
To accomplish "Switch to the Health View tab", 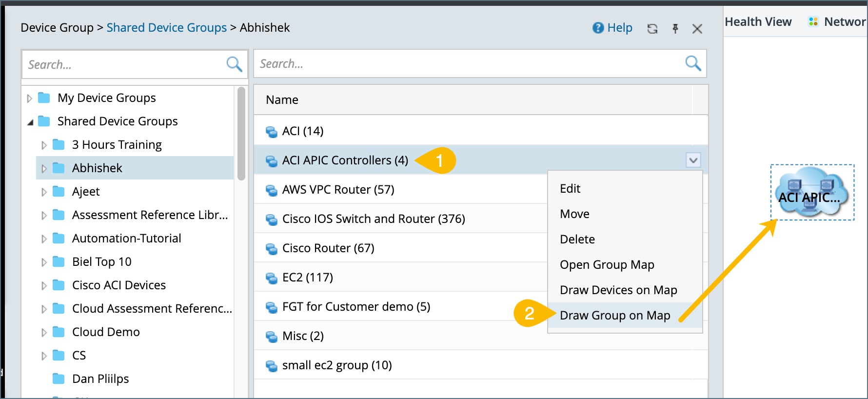I will (758, 22).
